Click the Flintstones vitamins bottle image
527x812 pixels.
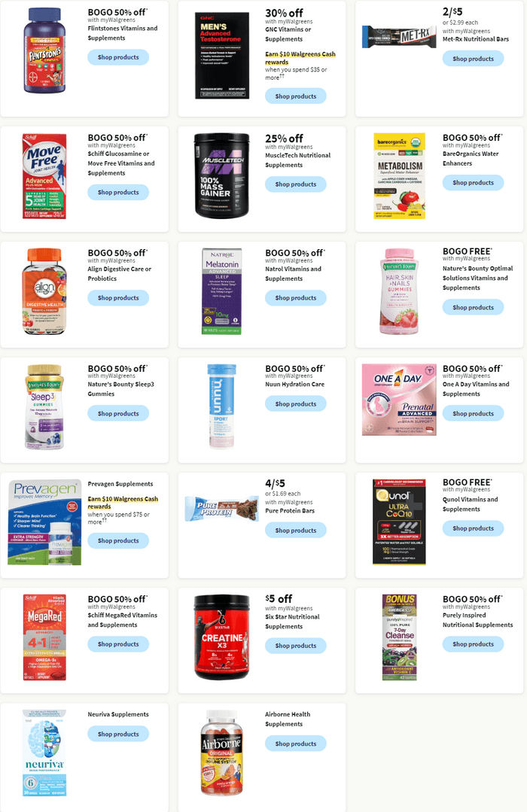click(44, 50)
